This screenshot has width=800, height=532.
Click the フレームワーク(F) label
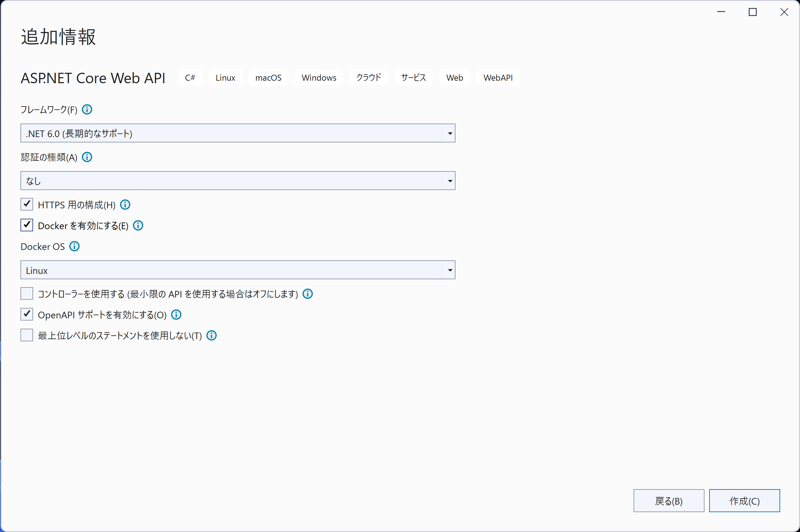point(49,110)
